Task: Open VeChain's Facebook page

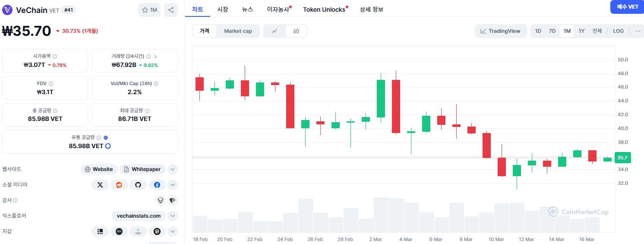Action: click(157, 185)
